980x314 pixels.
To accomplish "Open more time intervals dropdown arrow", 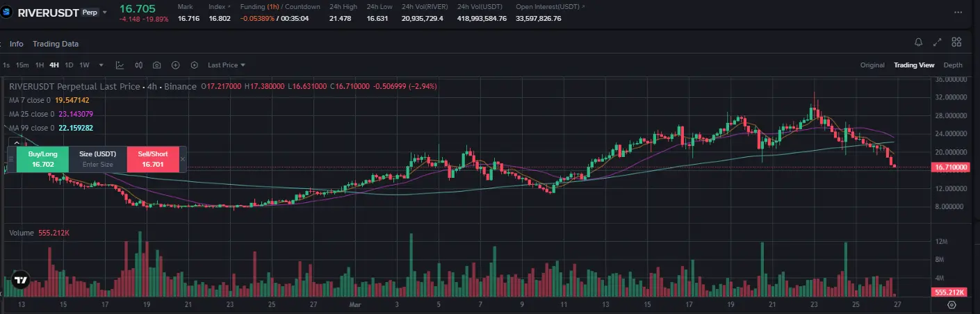I will [101, 65].
